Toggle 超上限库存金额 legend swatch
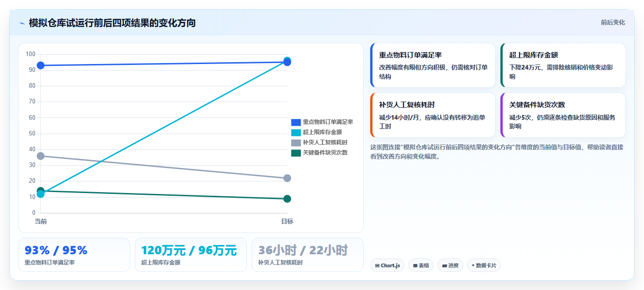 (296, 132)
